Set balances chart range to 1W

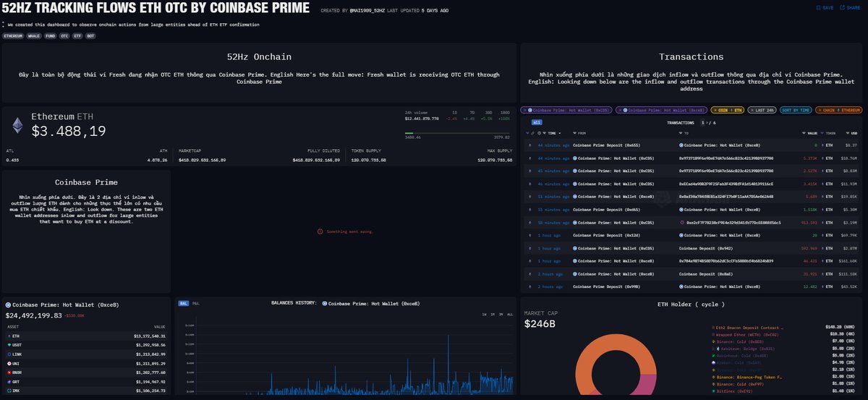[x=484, y=315]
